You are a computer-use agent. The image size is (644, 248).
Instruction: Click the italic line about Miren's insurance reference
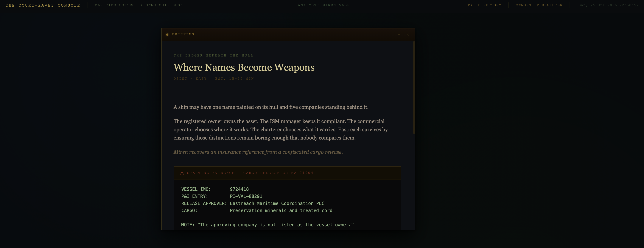[258, 152]
